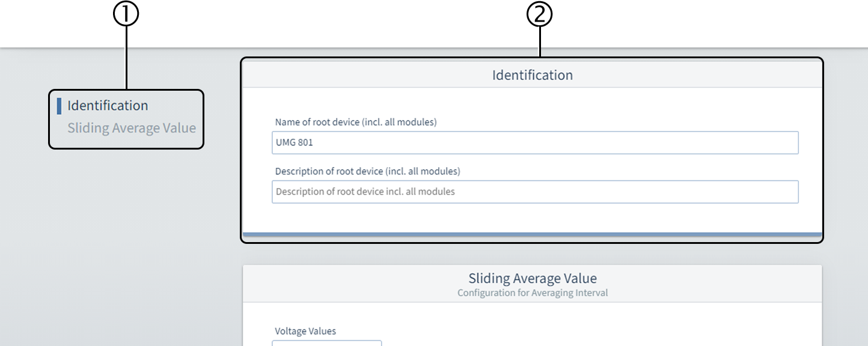
Task: Select Identification in the navigation sidebar
Action: [108, 105]
